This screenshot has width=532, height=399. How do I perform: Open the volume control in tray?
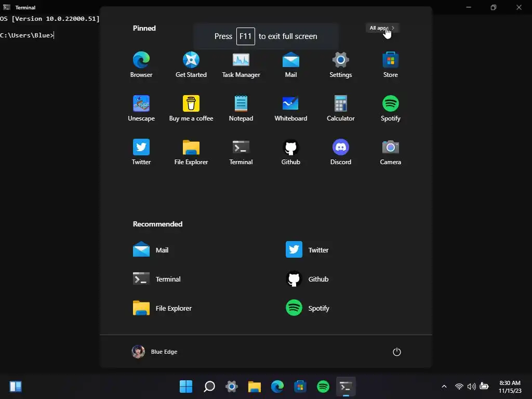click(472, 387)
